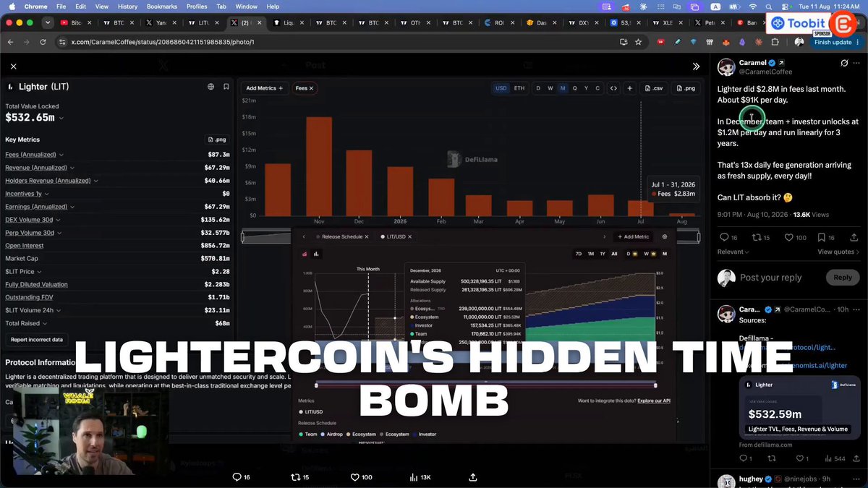Click Grok icon on Caramel's post
Screen dimensions: 868x488
click(844, 64)
